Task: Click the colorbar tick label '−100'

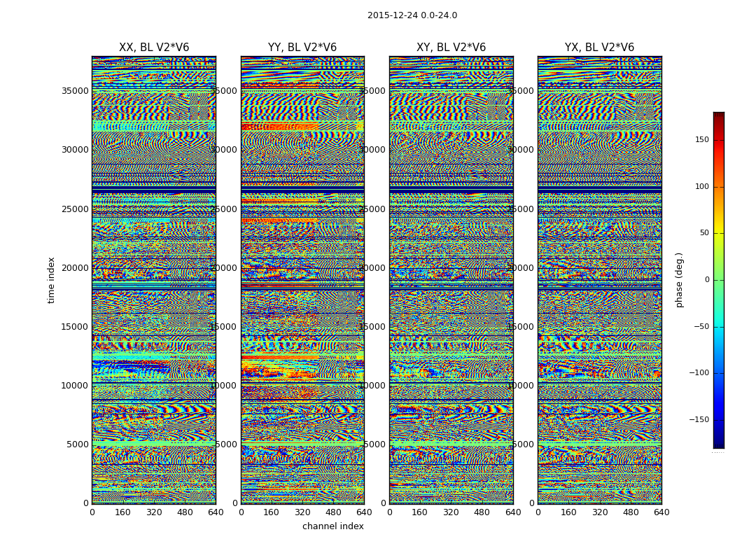Action: pos(698,373)
